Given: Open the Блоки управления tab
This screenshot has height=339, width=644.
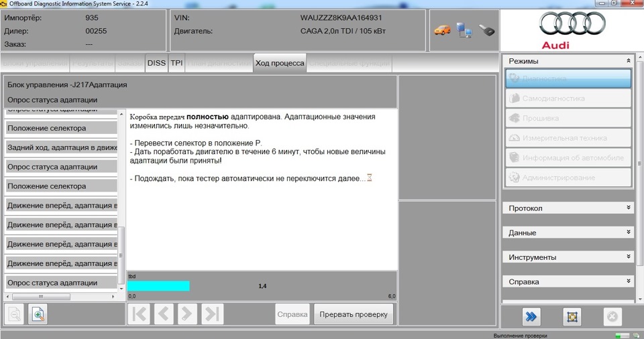Looking at the screenshot, I should (35, 63).
